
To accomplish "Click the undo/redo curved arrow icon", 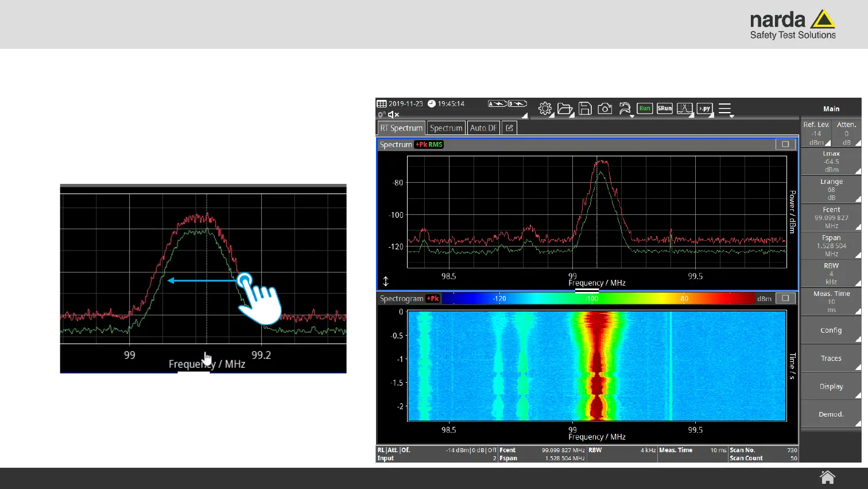I will [x=625, y=109].
